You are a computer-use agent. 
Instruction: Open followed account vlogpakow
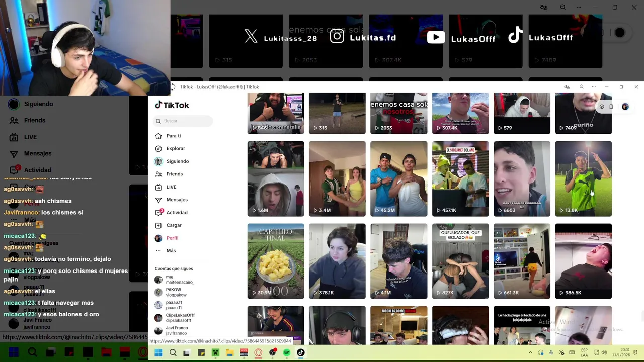(171, 292)
